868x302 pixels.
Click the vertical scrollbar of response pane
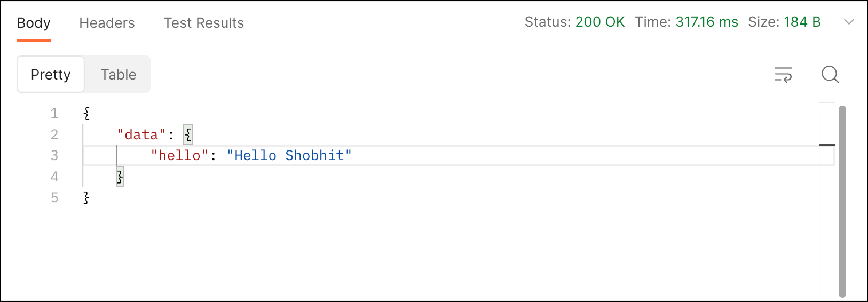pyautogui.click(x=842, y=201)
